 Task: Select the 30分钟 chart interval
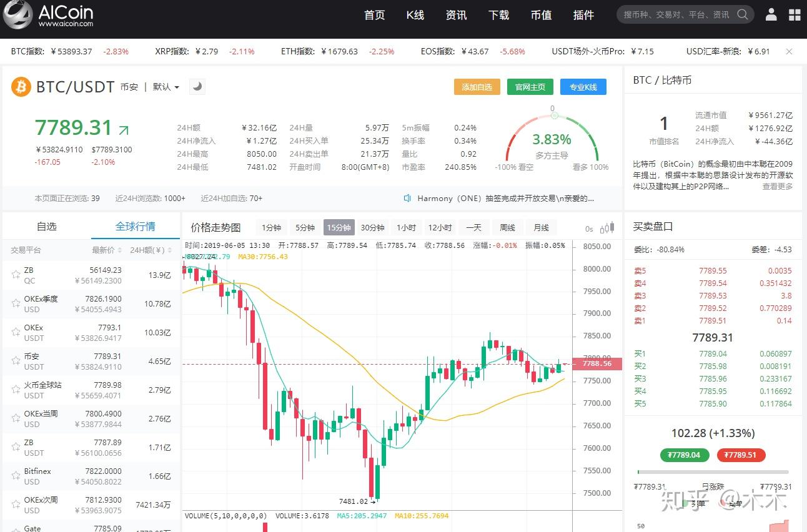point(373,227)
